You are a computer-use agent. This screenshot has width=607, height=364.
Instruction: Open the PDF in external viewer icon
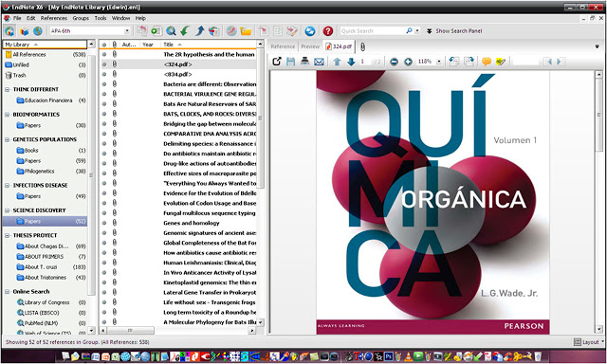[277, 62]
